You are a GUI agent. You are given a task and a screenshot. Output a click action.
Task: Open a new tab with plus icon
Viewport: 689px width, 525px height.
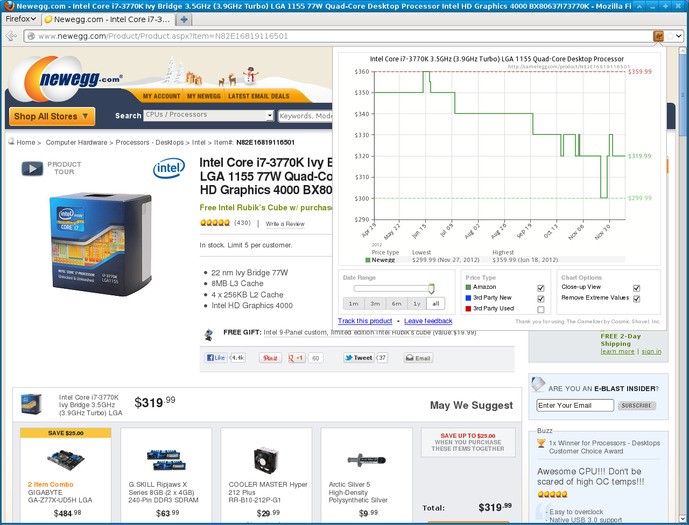coord(184,19)
